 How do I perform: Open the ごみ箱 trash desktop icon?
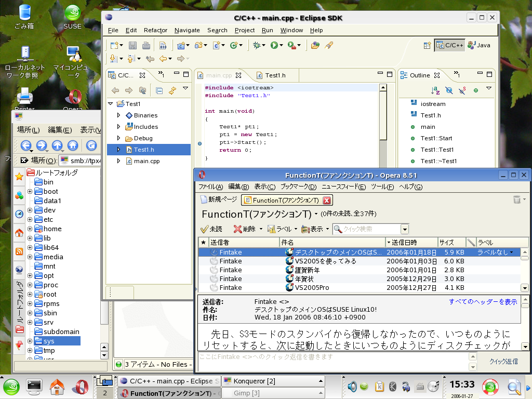coord(24,17)
